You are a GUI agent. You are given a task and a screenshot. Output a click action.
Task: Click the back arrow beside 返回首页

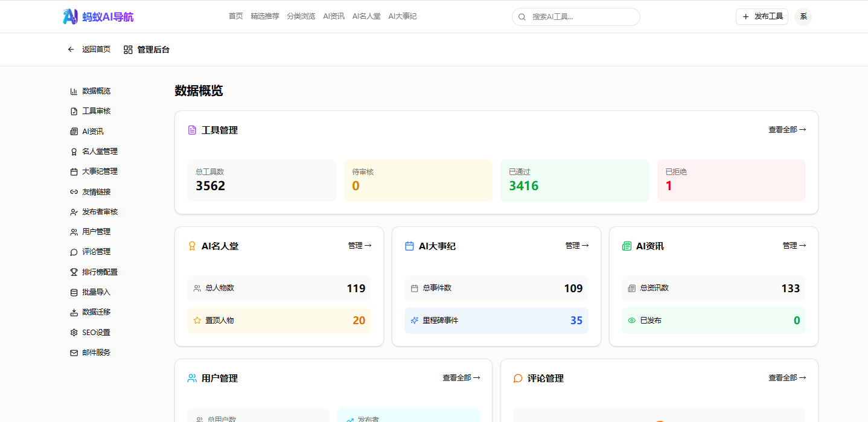[x=71, y=50]
